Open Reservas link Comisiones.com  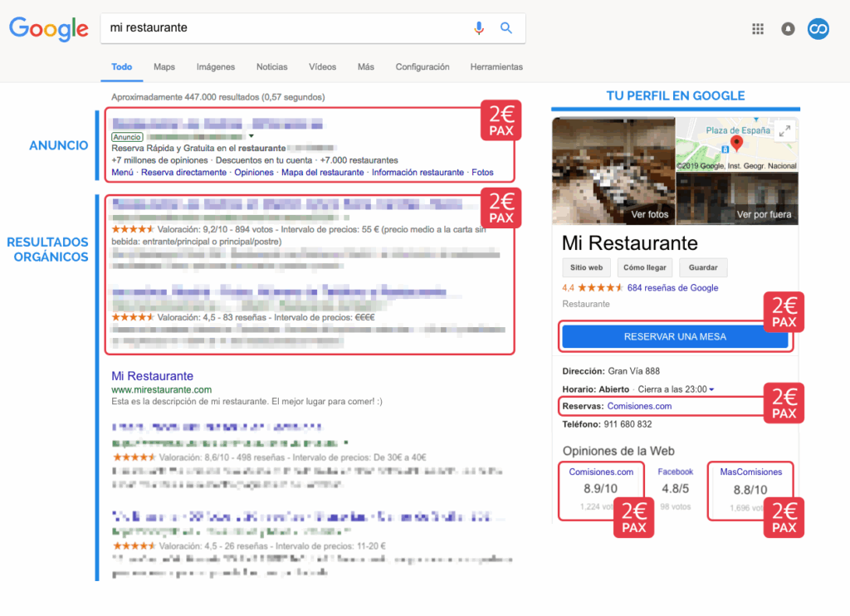point(639,406)
